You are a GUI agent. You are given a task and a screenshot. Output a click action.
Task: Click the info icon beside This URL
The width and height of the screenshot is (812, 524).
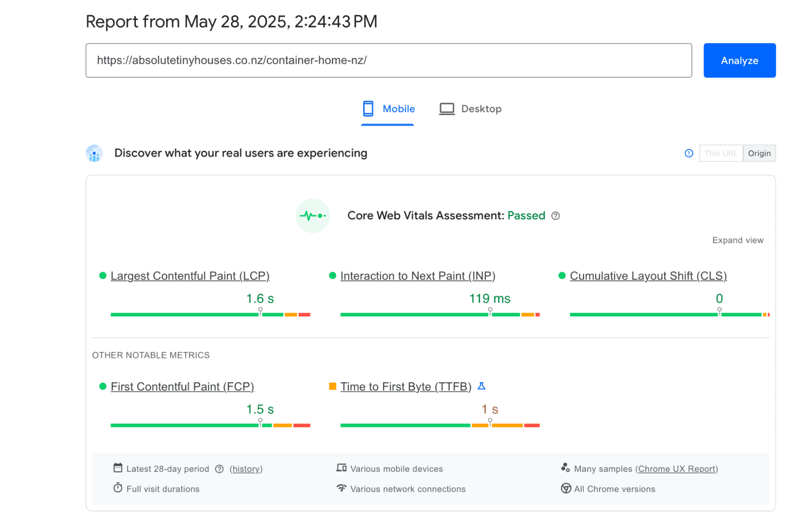point(689,153)
